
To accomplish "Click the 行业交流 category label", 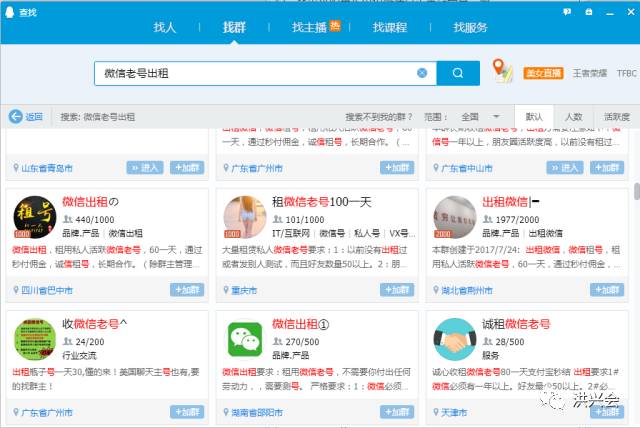I will tap(79, 355).
